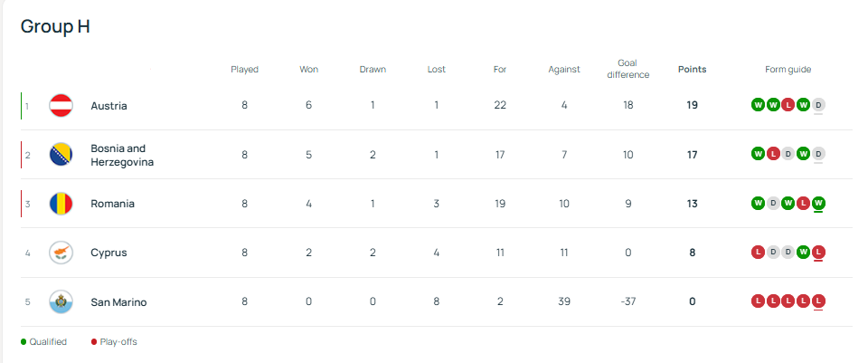Click the Austria flag icon
Viewport: 868px width, 363px height.
(61, 106)
